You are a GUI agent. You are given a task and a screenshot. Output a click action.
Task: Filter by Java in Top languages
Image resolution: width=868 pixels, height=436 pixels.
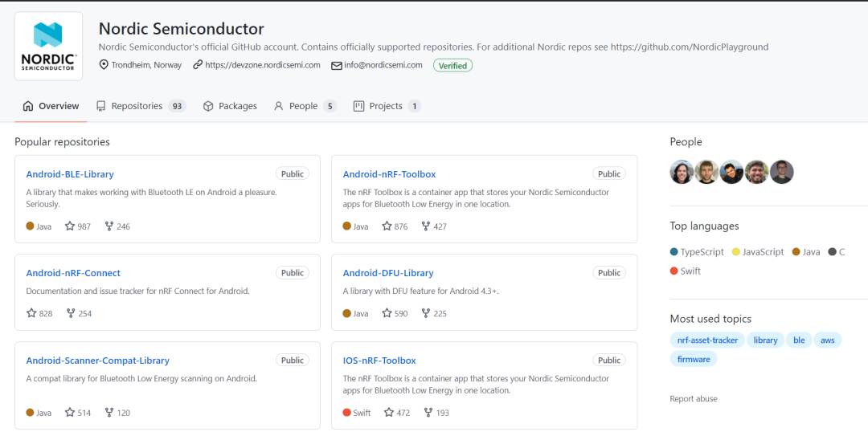806,252
